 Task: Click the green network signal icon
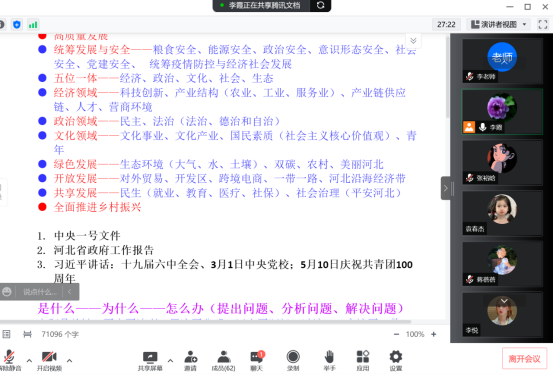(33, 25)
